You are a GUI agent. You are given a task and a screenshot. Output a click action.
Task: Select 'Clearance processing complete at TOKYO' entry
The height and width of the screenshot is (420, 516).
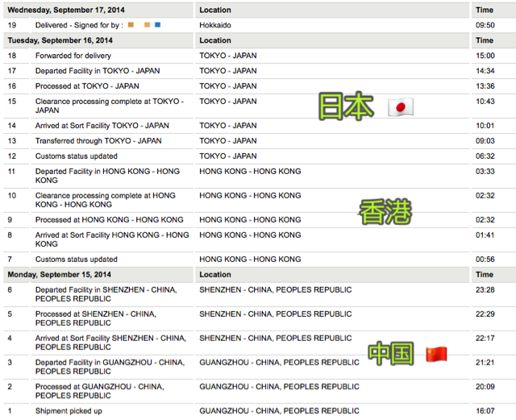coord(110,106)
